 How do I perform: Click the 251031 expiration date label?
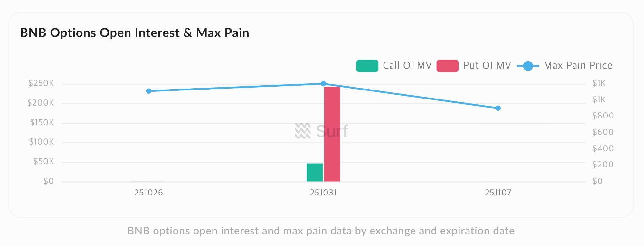pyautogui.click(x=323, y=193)
